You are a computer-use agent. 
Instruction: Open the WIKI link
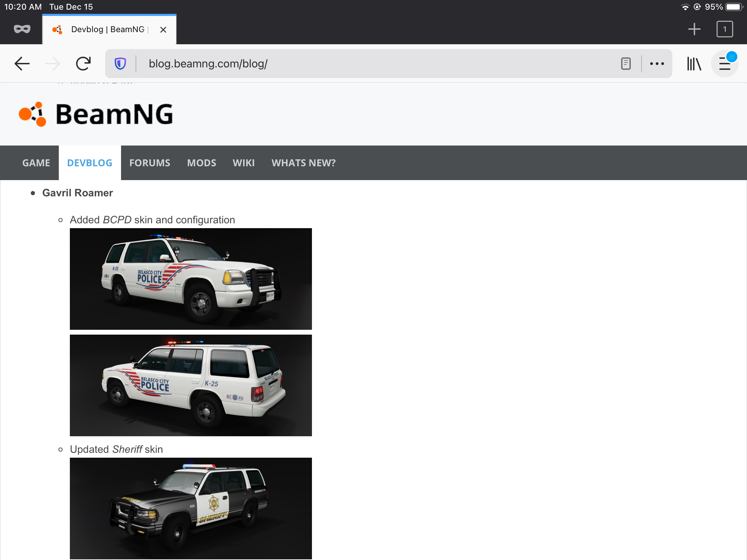pyautogui.click(x=244, y=163)
